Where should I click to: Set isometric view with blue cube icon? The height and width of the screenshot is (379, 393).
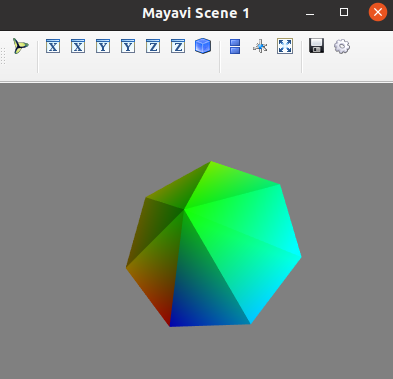click(x=203, y=46)
